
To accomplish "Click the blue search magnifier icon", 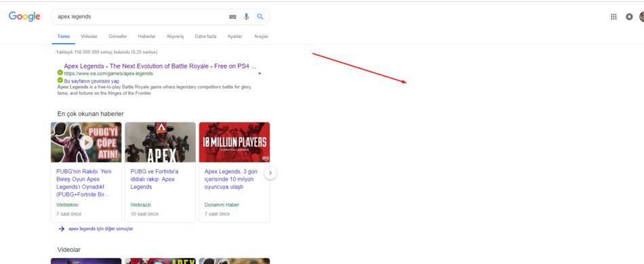I will [x=260, y=17].
